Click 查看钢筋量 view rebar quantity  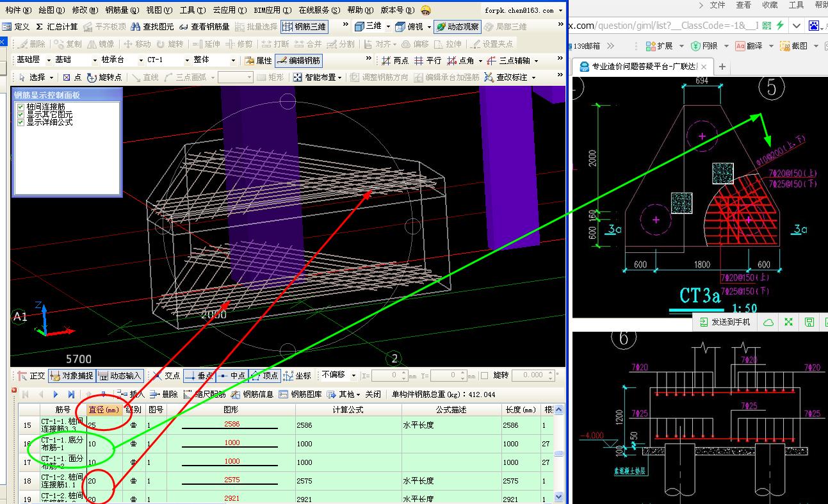tap(204, 27)
